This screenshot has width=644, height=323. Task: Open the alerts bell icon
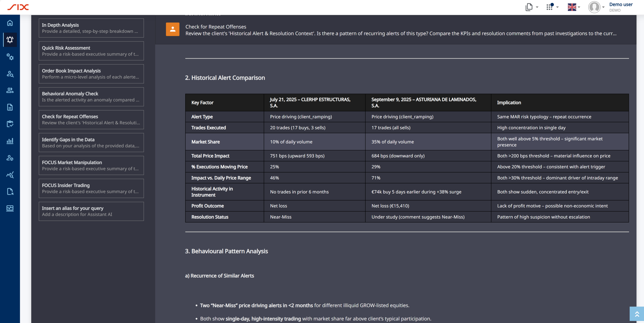[10, 40]
